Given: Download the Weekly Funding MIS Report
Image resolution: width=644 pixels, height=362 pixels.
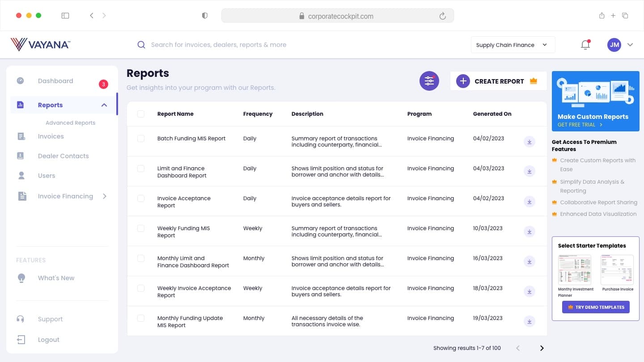Looking at the screenshot, I should (530, 232).
